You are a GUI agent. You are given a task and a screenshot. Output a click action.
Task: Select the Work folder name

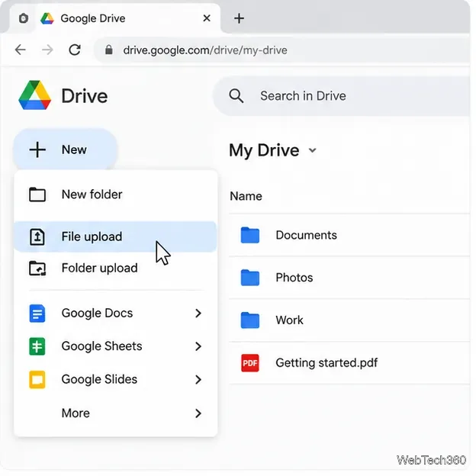point(289,320)
